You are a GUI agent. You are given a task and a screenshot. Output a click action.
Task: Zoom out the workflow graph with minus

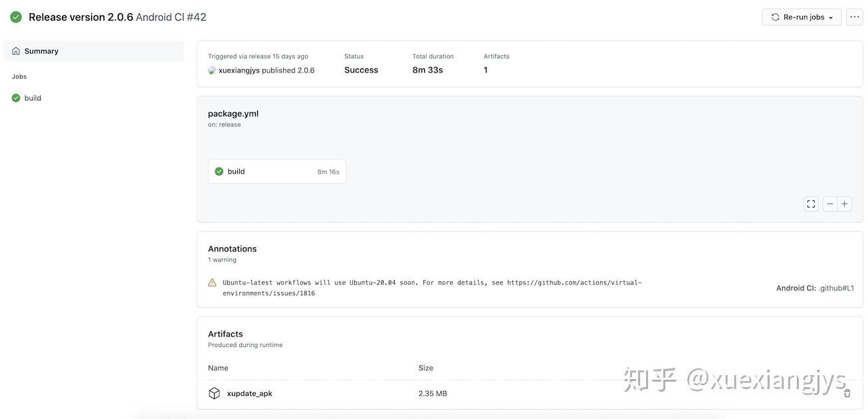pos(830,204)
